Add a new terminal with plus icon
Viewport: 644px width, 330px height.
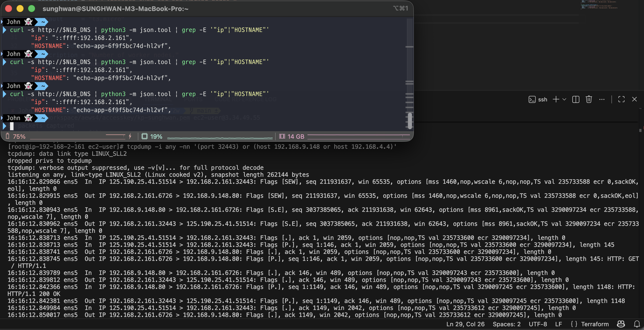click(556, 99)
